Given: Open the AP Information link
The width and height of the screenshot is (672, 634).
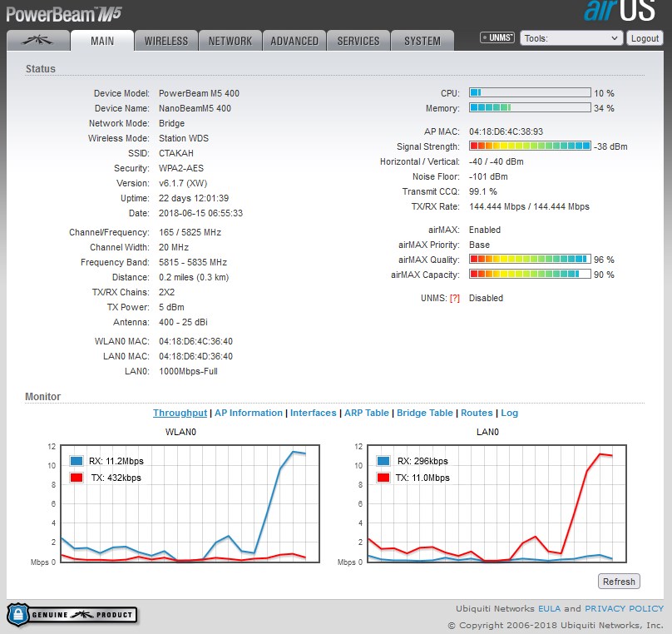Looking at the screenshot, I should tap(249, 413).
